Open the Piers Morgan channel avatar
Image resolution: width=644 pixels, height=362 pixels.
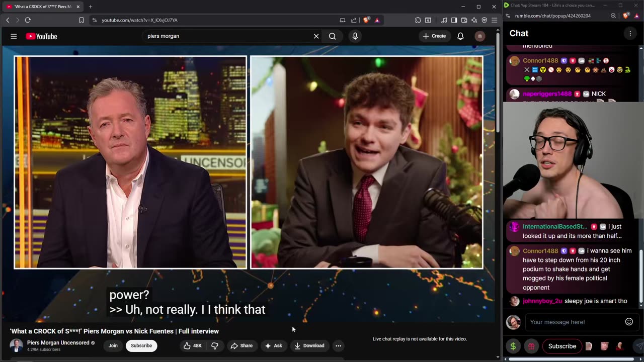point(16,345)
